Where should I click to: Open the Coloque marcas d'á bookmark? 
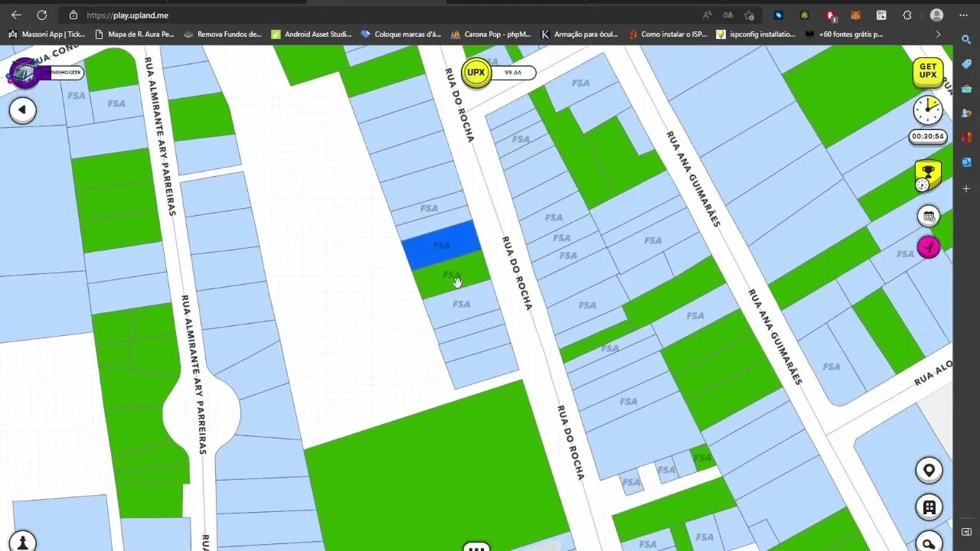[x=400, y=34]
